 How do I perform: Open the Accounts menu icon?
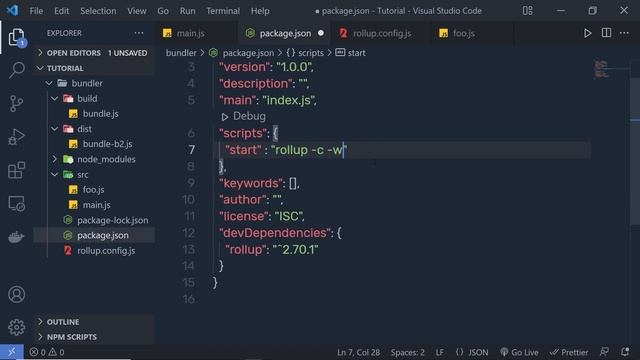click(x=16, y=294)
